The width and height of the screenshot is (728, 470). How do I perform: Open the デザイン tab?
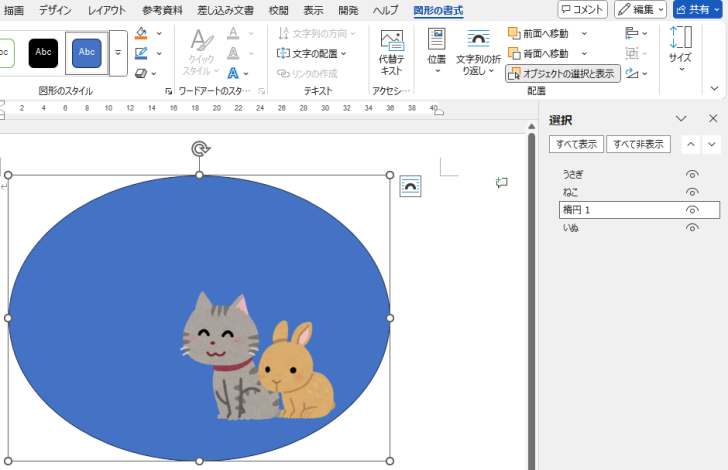[55, 10]
